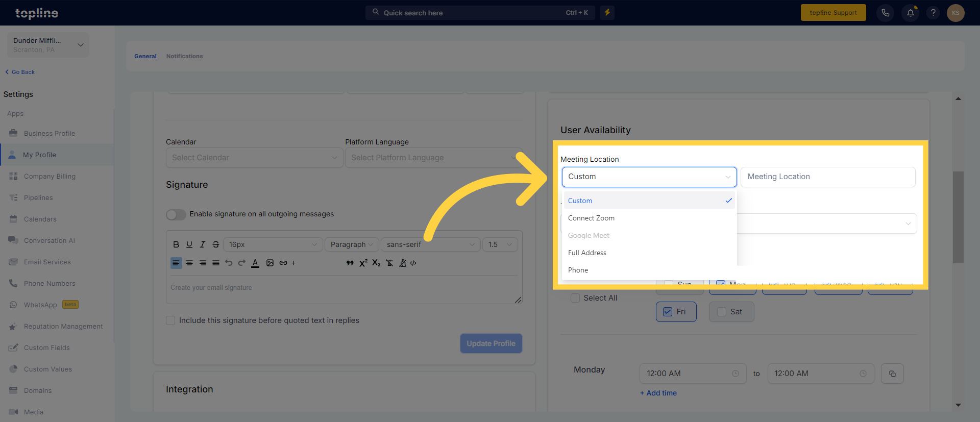Viewport: 980px width, 422px height.
Task: Click Monday end time field
Action: [x=820, y=374]
